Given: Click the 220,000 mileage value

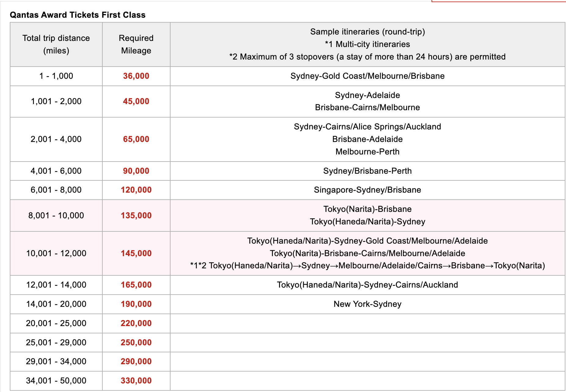Looking at the screenshot, I should click(x=136, y=323).
